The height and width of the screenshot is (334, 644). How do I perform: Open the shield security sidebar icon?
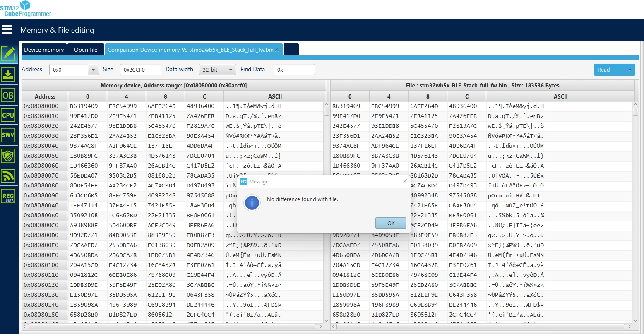(x=8, y=156)
